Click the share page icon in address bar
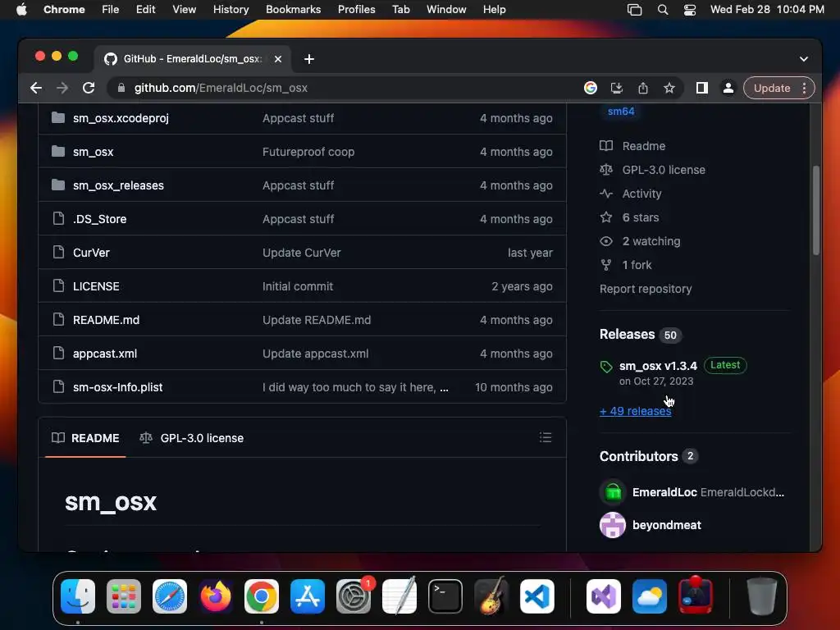Viewport: 840px width, 630px height. coord(643,88)
